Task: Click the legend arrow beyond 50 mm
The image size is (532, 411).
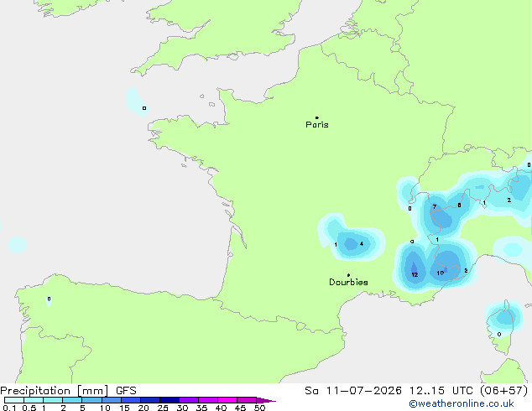Action: (266, 400)
